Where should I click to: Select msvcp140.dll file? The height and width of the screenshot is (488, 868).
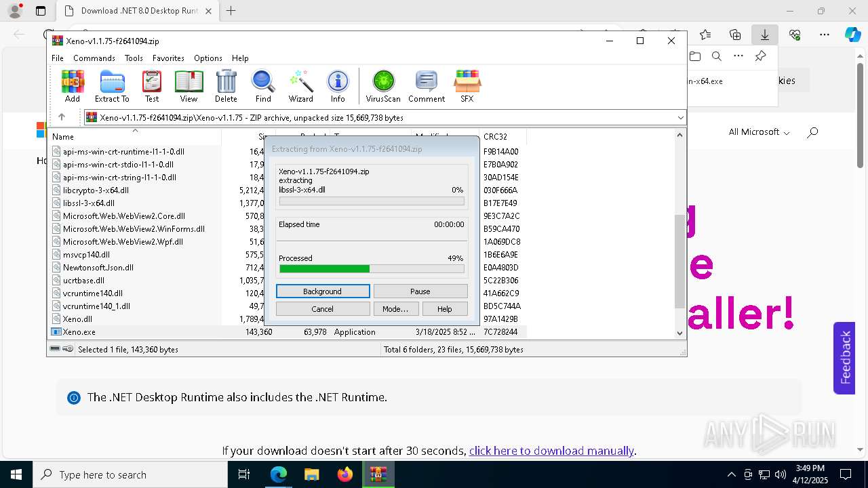86,255
